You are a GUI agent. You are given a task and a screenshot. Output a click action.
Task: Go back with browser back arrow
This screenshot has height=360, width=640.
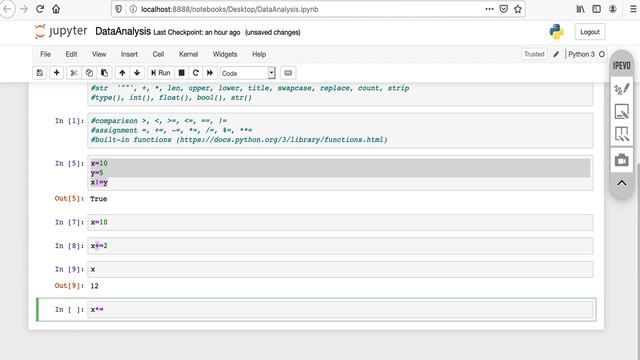tap(7, 9)
